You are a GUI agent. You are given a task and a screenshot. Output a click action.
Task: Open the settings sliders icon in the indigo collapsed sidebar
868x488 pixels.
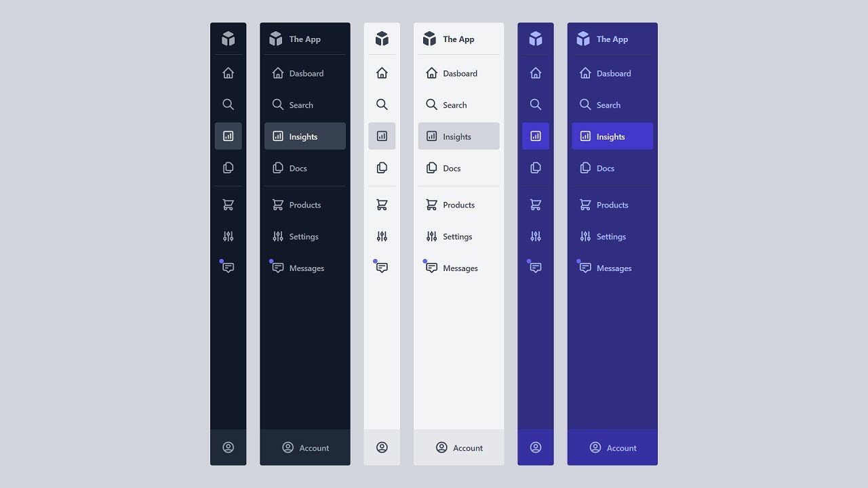click(x=536, y=236)
